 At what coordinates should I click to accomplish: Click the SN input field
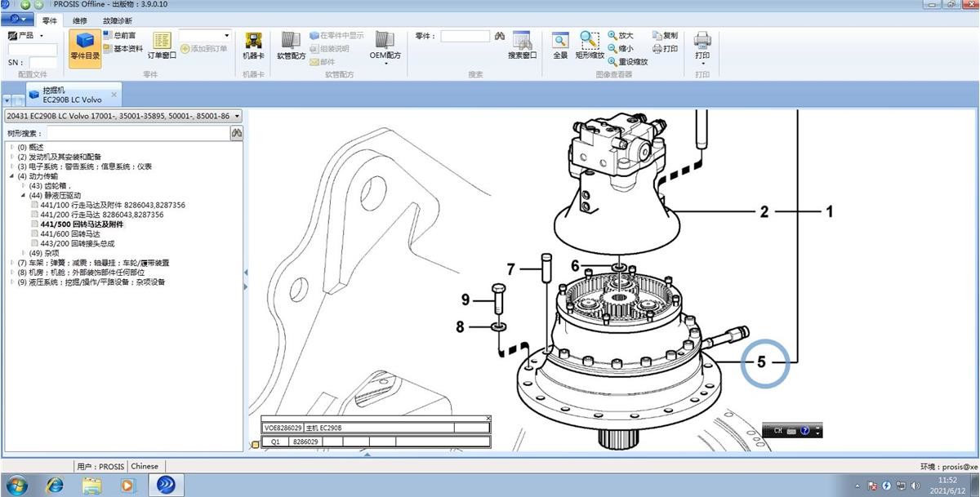tap(43, 62)
